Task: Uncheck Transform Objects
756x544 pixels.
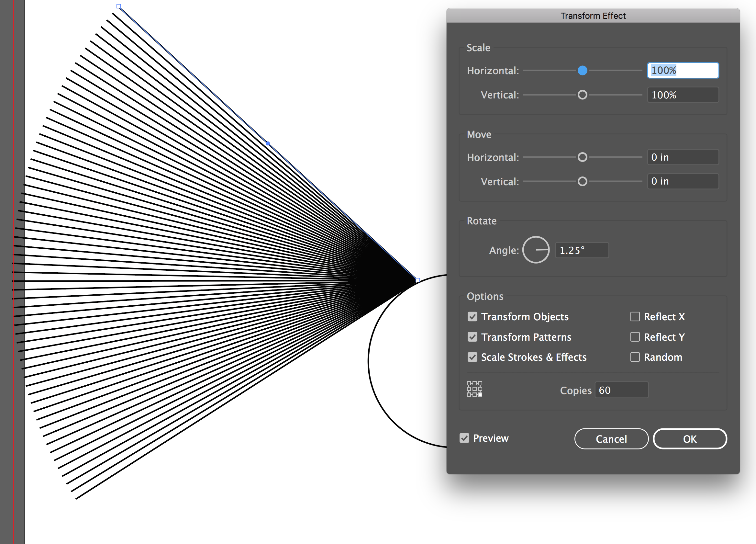Action: tap(472, 317)
